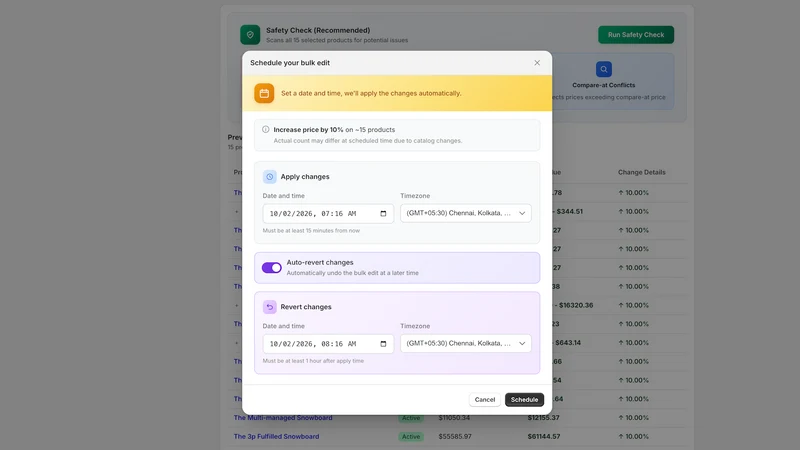800x450 pixels.
Task: Click the Apply changes date and time field
Action: [x=328, y=213]
